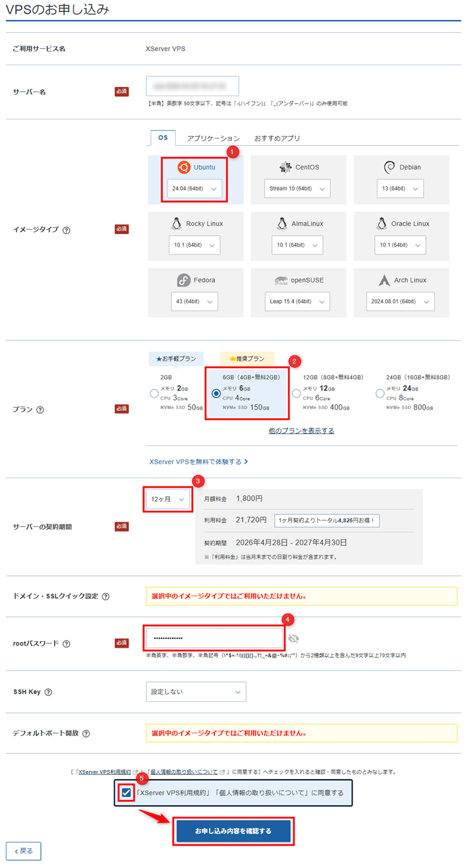Click the 戻る back button

(24, 851)
